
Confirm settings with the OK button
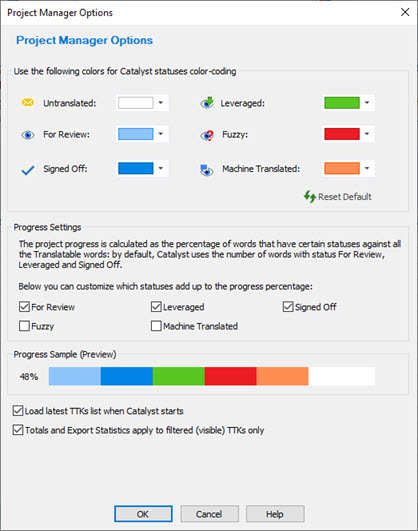coord(143,514)
